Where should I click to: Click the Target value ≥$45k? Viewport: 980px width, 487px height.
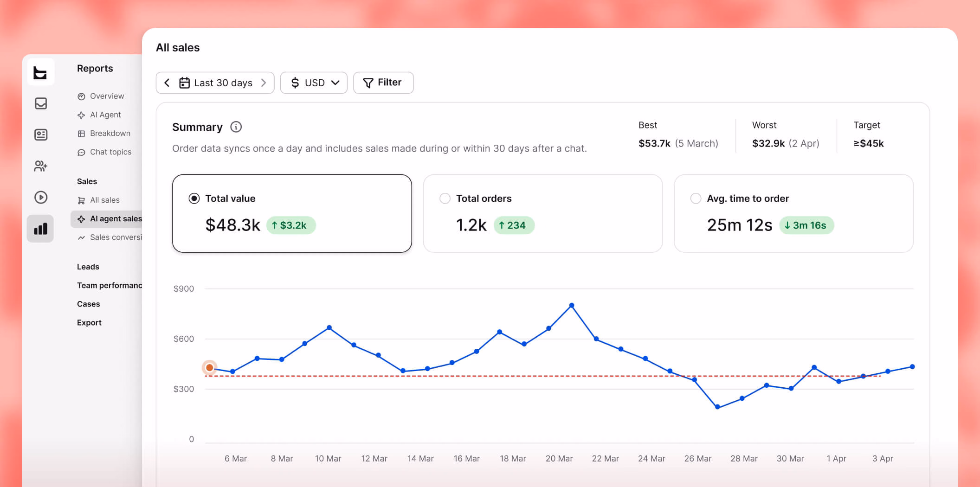(869, 143)
